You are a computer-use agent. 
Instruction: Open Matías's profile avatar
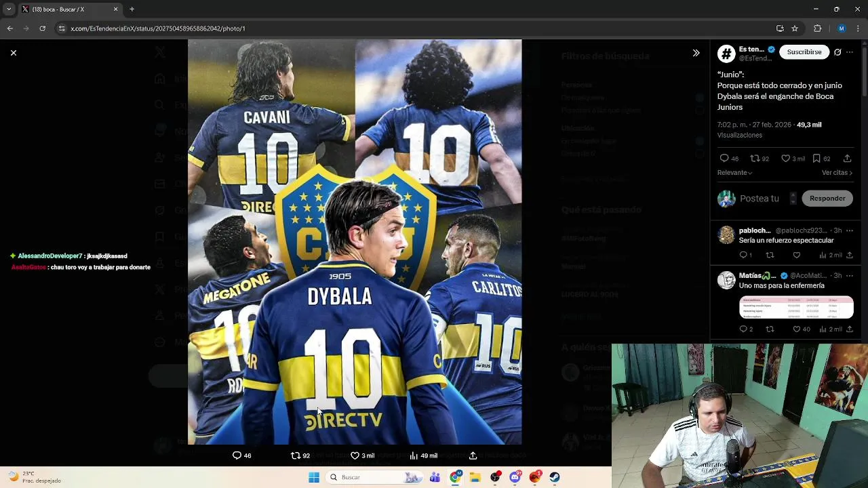click(726, 281)
